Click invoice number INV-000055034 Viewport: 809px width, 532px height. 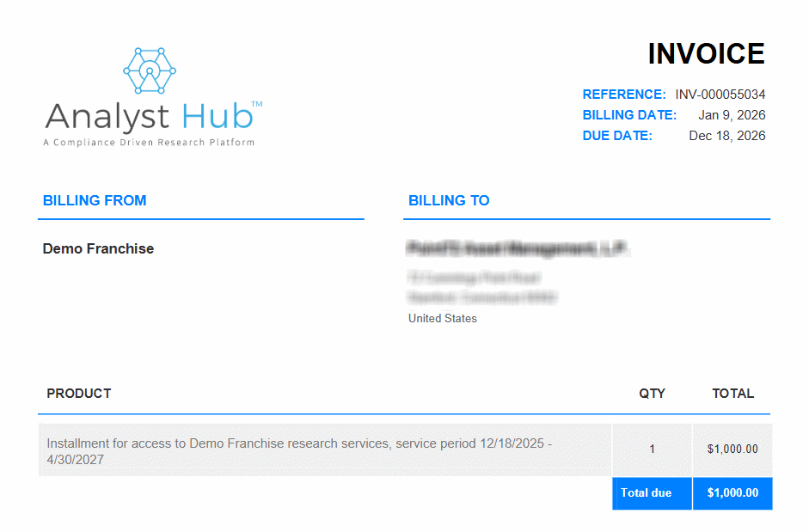click(x=720, y=95)
